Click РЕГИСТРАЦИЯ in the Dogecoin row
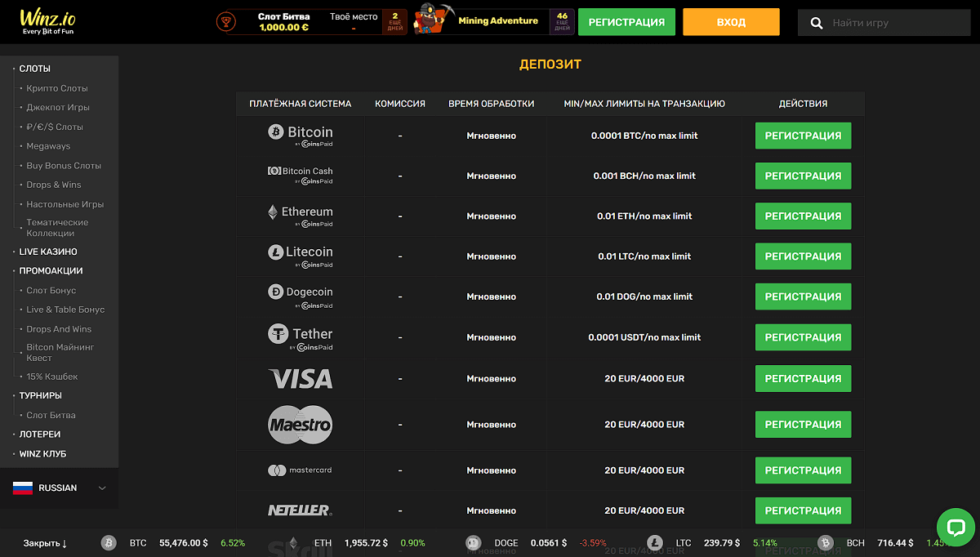 pos(803,296)
